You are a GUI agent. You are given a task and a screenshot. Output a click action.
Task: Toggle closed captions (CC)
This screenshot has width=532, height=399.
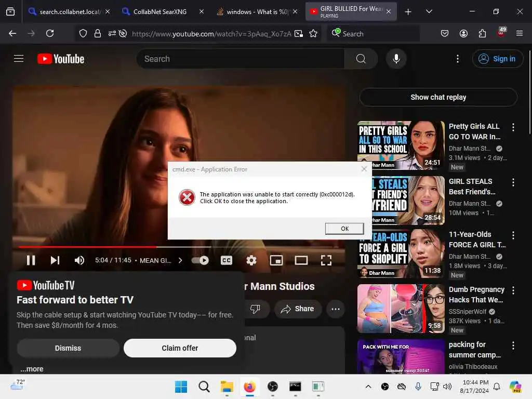pos(227,260)
